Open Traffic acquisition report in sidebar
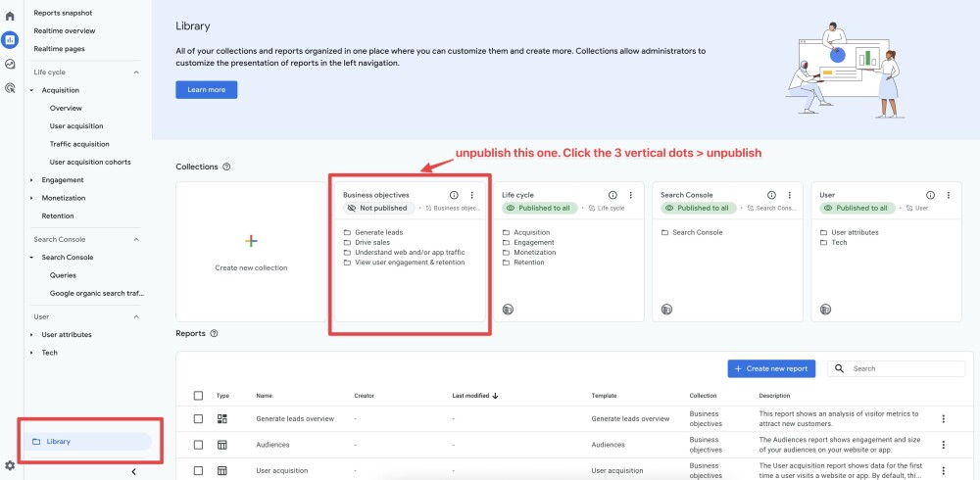Image resolution: width=980 pixels, height=480 pixels. 79,144
